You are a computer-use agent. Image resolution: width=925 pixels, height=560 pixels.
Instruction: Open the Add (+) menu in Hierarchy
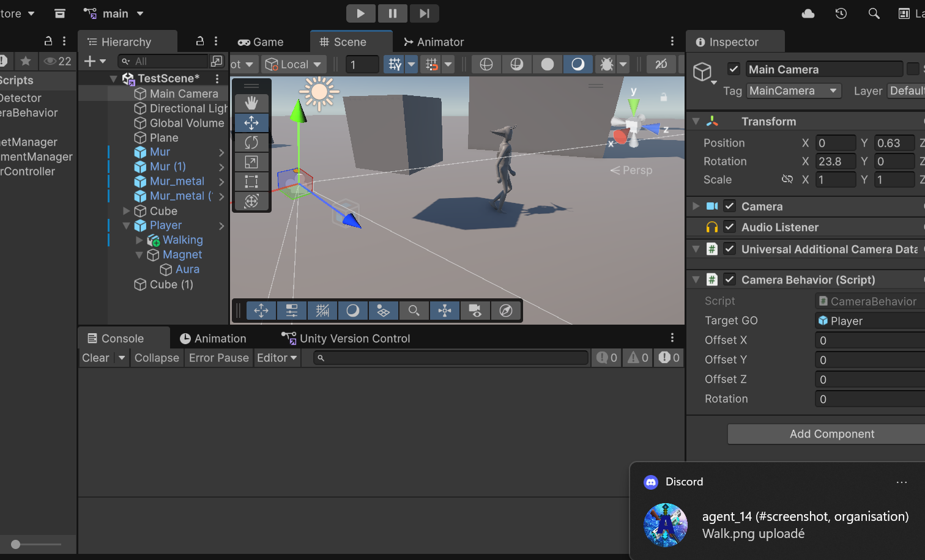pyautogui.click(x=95, y=61)
